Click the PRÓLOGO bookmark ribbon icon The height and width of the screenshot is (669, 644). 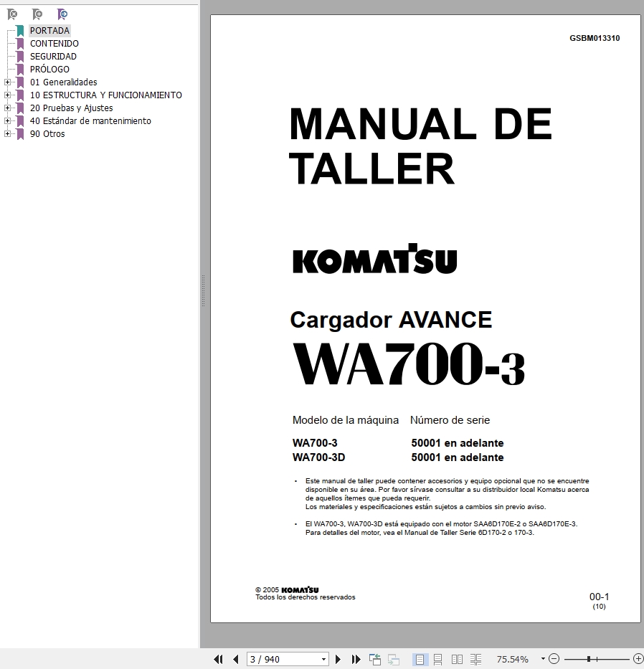[x=20, y=69]
